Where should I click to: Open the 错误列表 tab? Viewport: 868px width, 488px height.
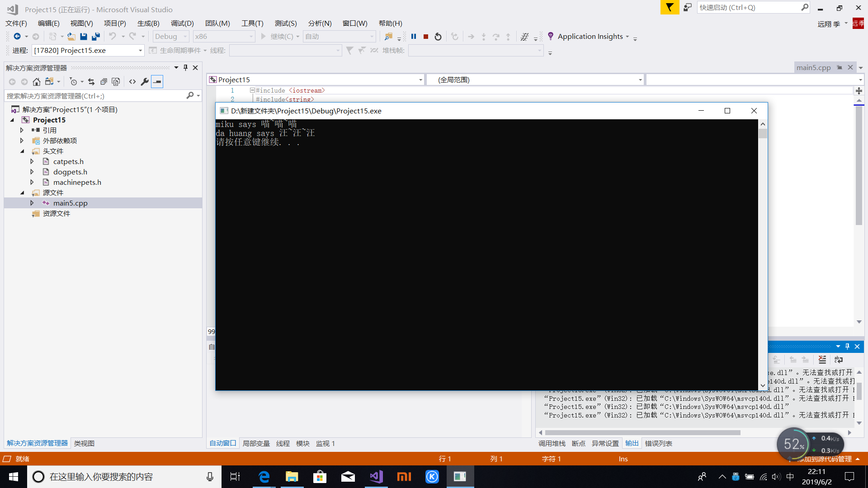(x=658, y=443)
